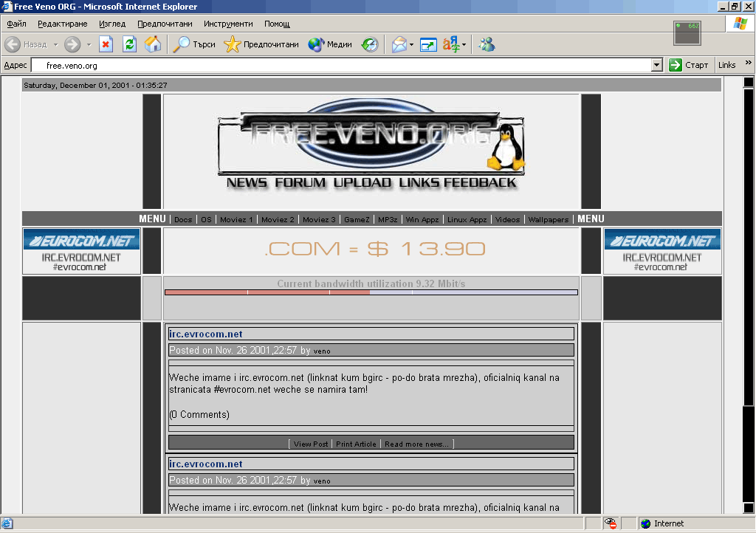
Task: Click the View Post link
Action: tap(311, 444)
